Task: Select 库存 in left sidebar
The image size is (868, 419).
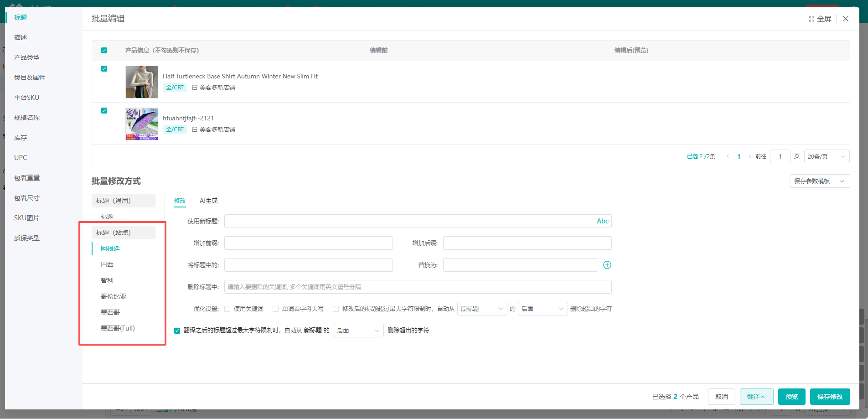Action: click(21, 138)
